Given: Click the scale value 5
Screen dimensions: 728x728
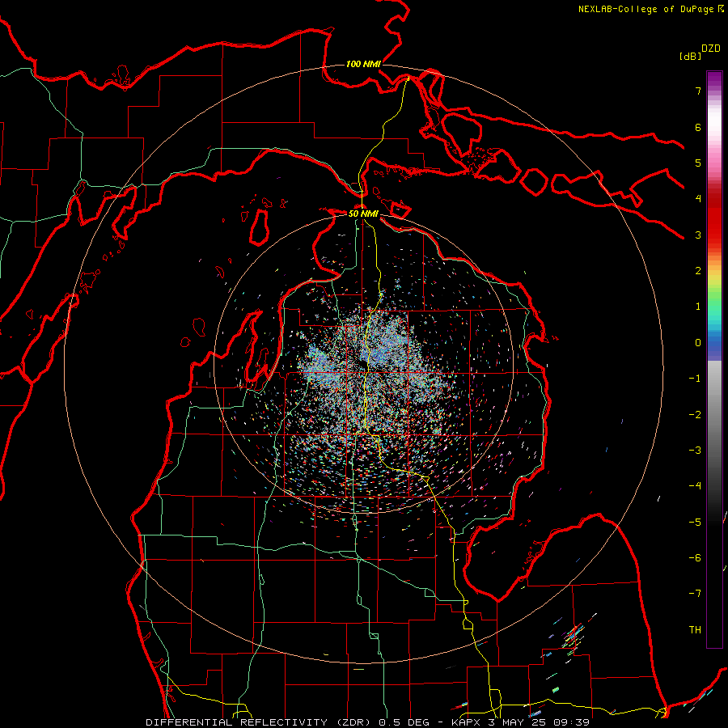Looking at the screenshot, I should tap(698, 163).
